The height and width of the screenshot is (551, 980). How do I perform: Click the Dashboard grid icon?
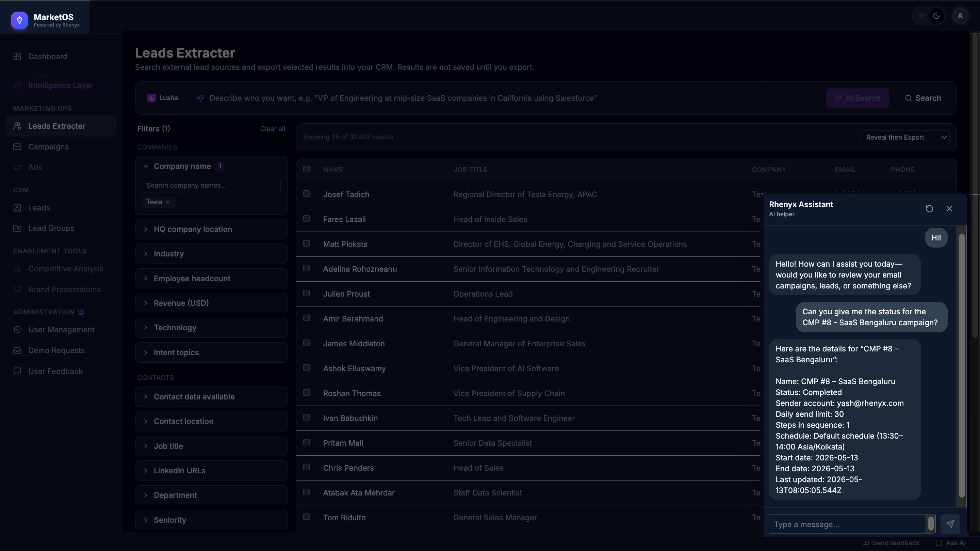click(17, 56)
